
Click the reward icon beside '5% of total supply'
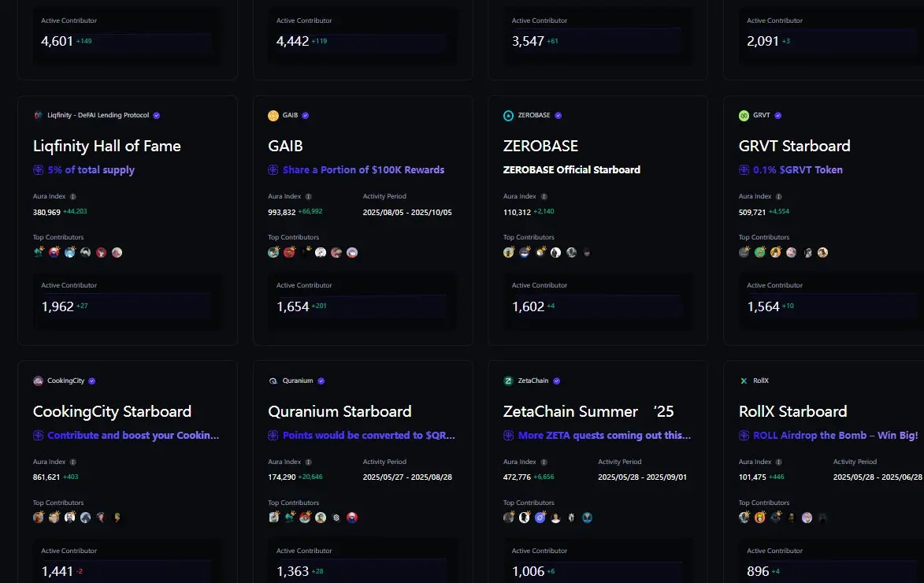point(39,169)
